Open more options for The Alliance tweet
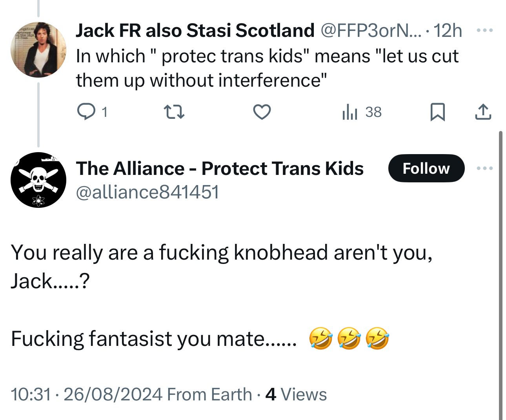The height and width of the screenshot is (420, 506). (x=484, y=168)
